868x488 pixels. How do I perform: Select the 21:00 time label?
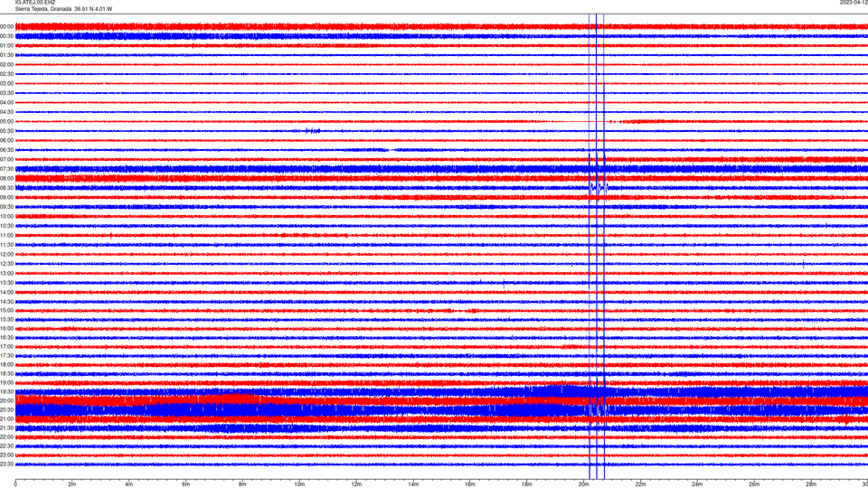point(6,418)
